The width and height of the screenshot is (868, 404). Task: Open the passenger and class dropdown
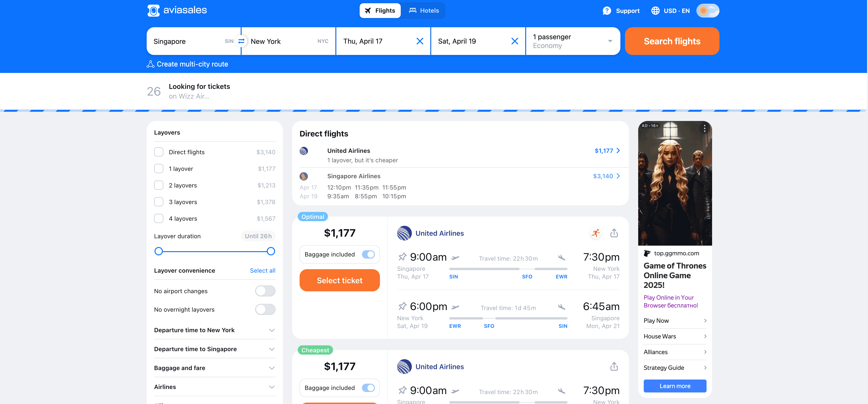pyautogui.click(x=573, y=41)
